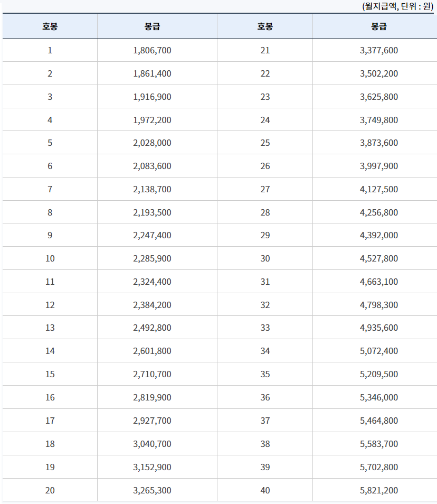Select the figure 4,527,800
The height and width of the screenshot is (504, 437).
click(x=379, y=258)
